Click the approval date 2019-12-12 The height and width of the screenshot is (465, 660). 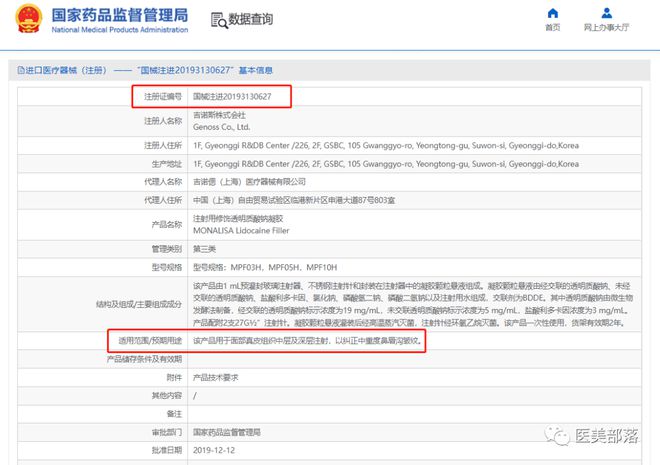(214, 450)
